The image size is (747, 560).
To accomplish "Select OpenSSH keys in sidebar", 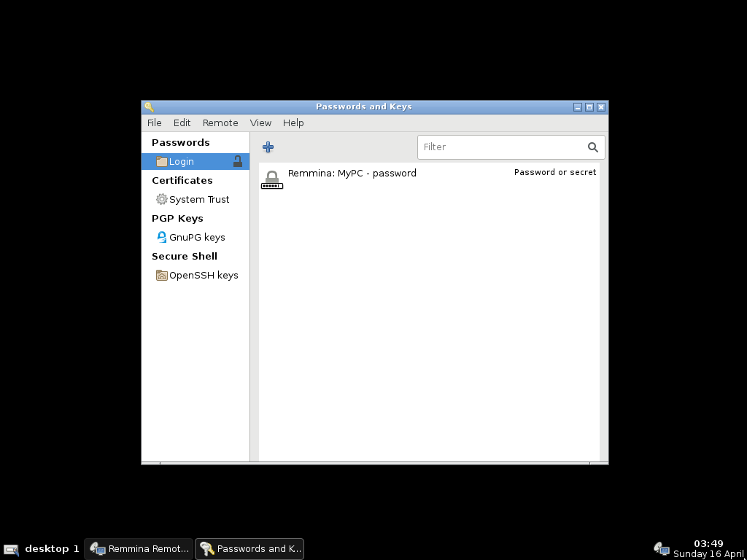I will [x=196, y=275].
